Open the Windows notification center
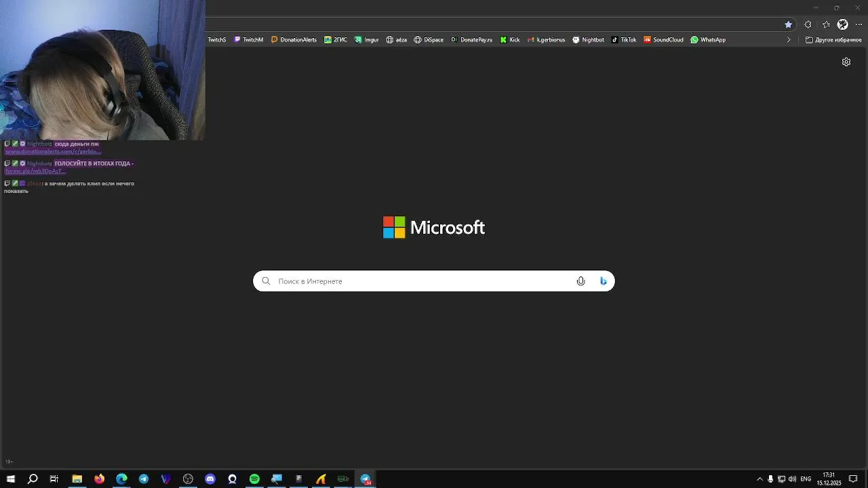 point(853,479)
